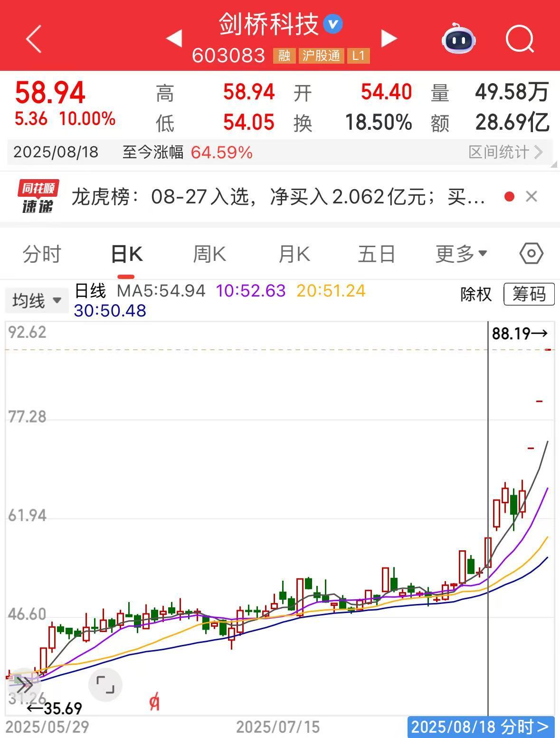560x738 pixels.
Task: Open the 龙虎榜 08-27 news headline
Action: (x=278, y=197)
